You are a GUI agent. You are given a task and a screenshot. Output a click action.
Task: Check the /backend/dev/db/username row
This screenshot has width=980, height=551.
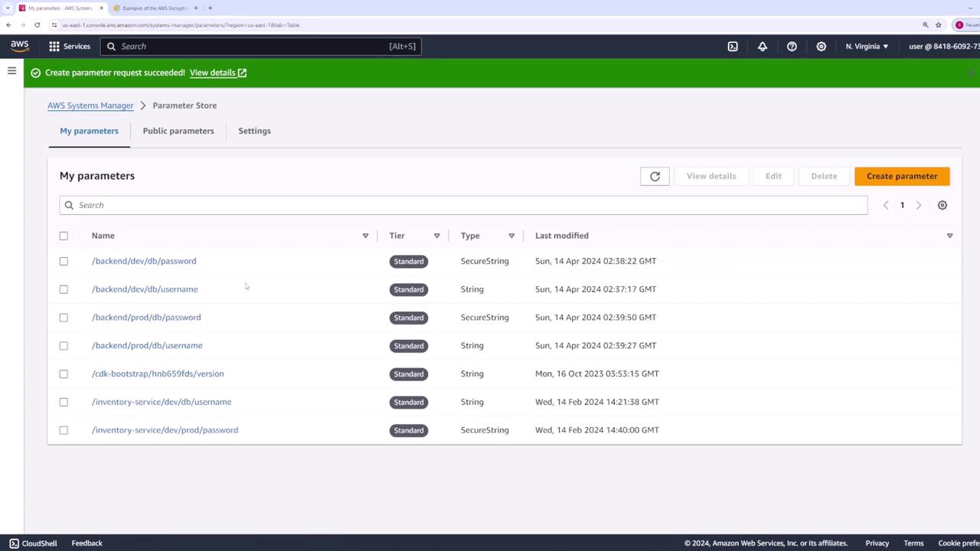click(x=64, y=289)
